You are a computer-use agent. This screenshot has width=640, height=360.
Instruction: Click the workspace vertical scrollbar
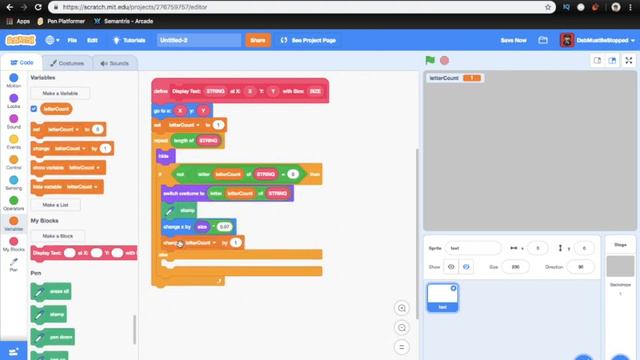click(417, 233)
